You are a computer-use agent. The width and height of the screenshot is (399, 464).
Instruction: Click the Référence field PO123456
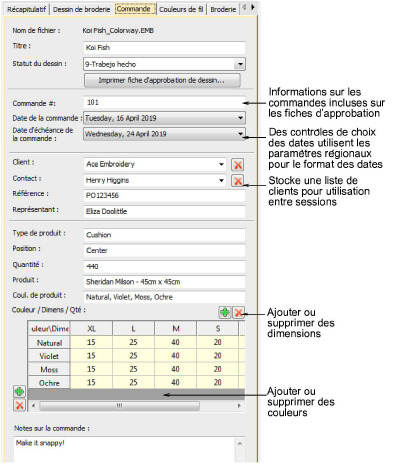[164, 195]
